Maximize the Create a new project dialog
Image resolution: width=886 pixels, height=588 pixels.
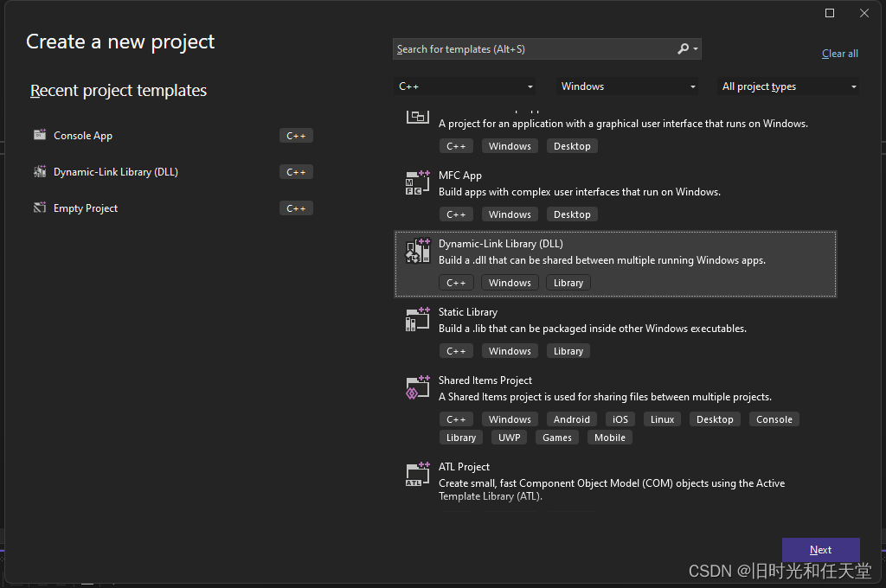coord(830,13)
